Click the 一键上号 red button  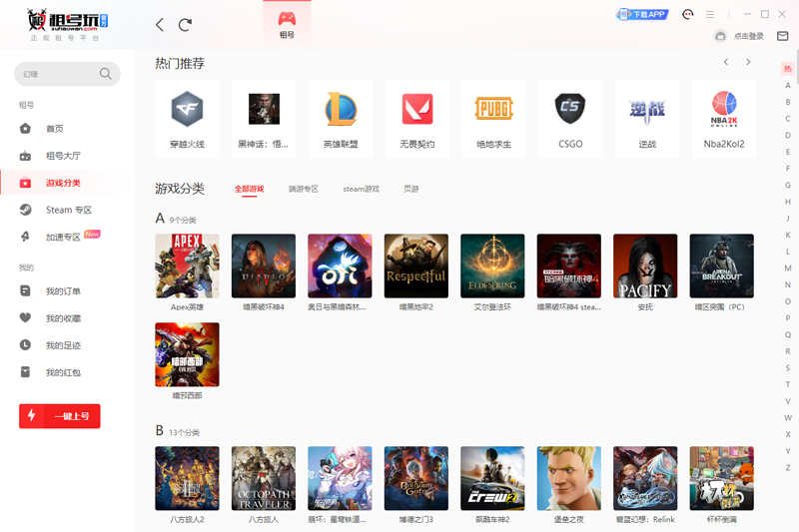[x=60, y=416]
